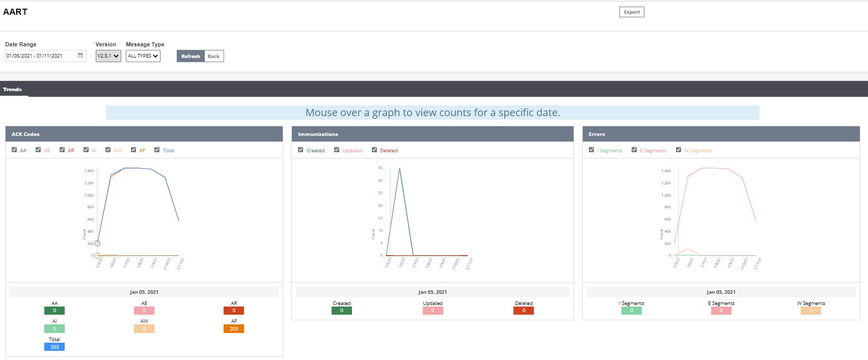Click the Refresh button
The image size is (868, 360).
[191, 56]
